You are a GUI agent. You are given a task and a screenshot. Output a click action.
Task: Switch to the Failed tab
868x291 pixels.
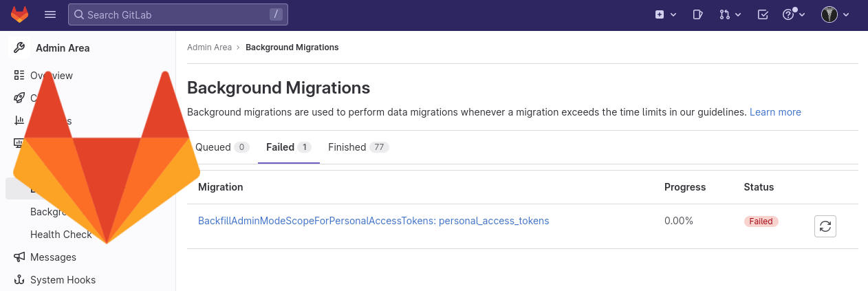pos(289,147)
